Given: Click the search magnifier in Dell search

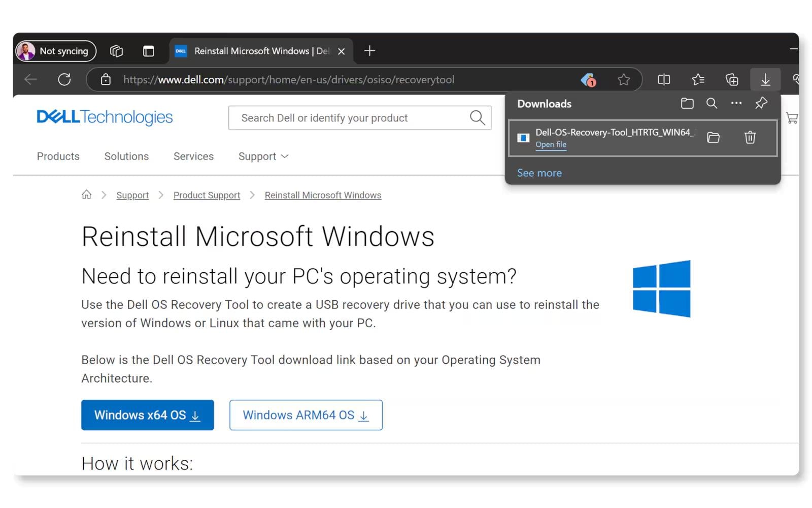Looking at the screenshot, I should point(477,118).
